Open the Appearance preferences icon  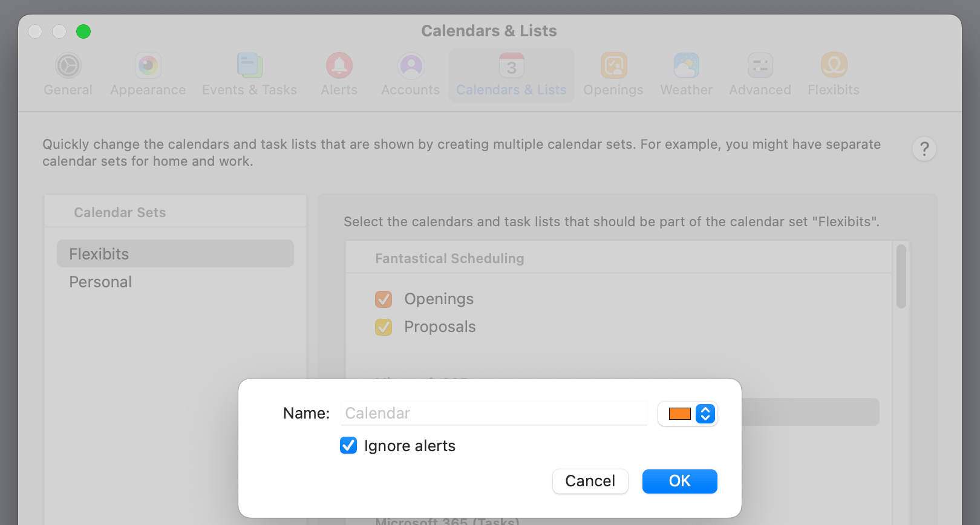pos(148,66)
